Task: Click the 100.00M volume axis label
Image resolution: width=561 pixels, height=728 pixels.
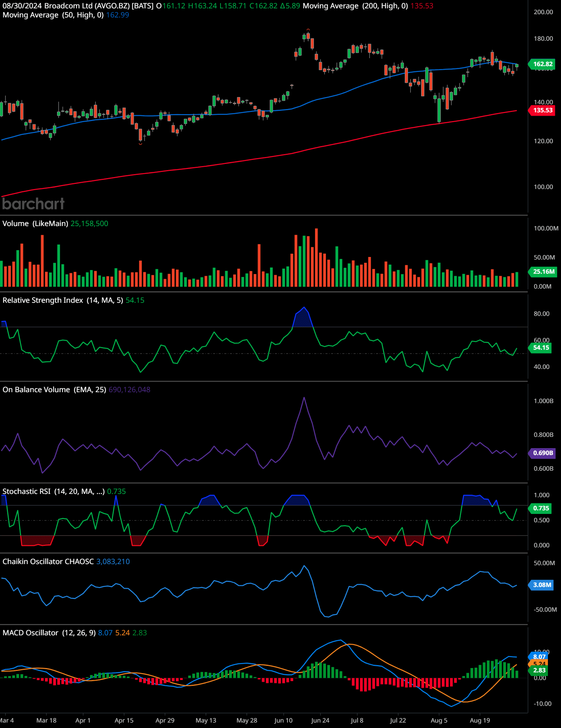Action: click(x=546, y=228)
